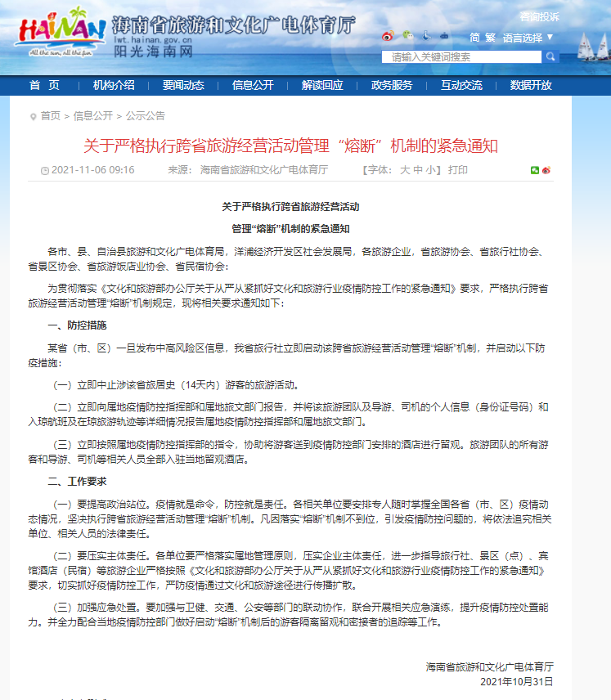Click the 打印 print link

pyautogui.click(x=458, y=170)
